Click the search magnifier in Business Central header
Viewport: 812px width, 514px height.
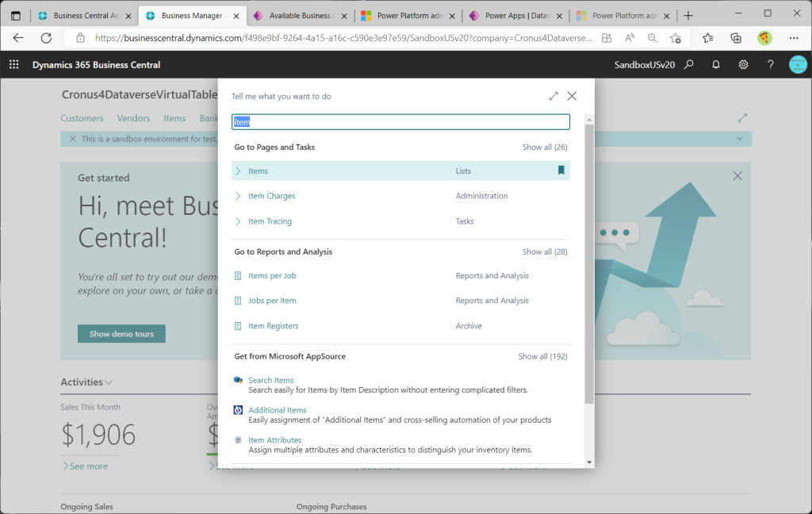[x=689, y=65]
